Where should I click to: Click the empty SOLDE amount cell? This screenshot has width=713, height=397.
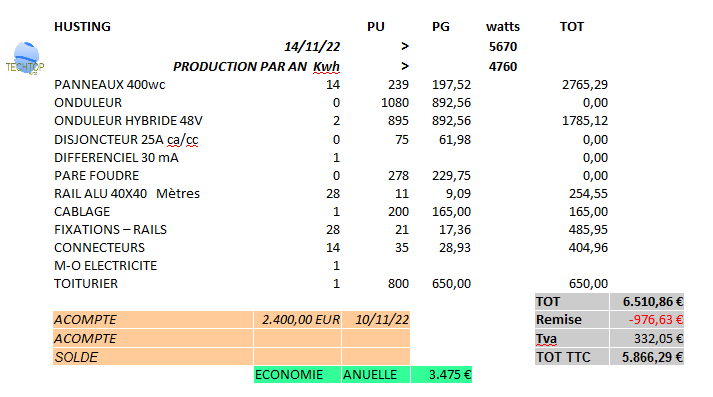coord(297,357)
